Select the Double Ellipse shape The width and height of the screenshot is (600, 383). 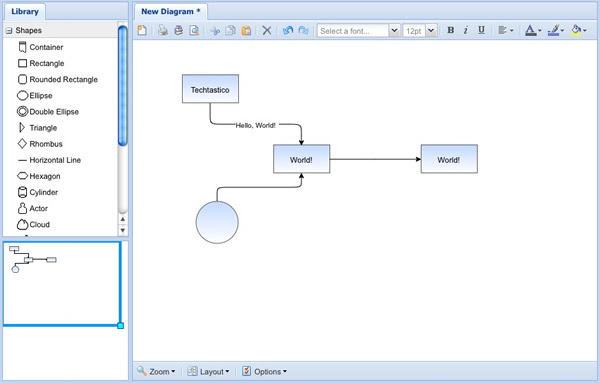click(48, 111)
